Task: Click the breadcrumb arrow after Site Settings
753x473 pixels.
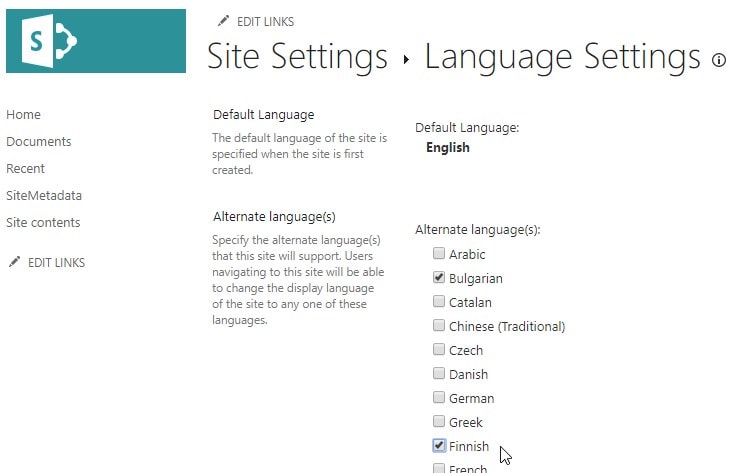Action: pyautogui.click(x=406, y=60)
